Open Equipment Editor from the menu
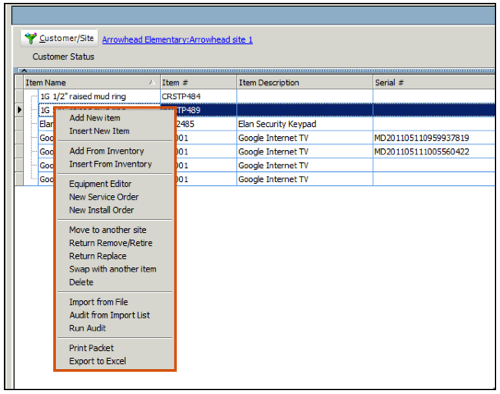Image resolution: width=500 pixels, height=394 pixels. click(x=100, y=184)
